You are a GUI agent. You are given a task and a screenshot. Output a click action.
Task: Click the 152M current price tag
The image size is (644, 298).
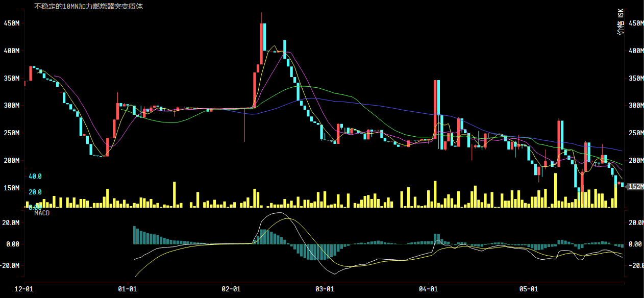(x=635, y=187)
